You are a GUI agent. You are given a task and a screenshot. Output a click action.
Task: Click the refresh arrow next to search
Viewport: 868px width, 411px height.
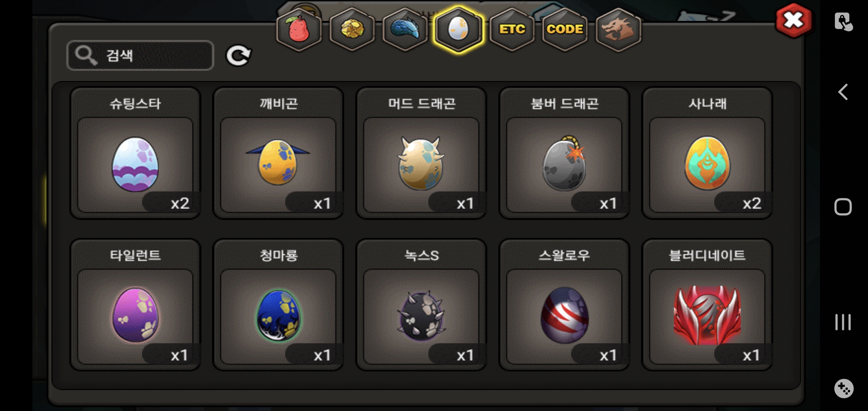pyautogui.click(x=238, y=56)
